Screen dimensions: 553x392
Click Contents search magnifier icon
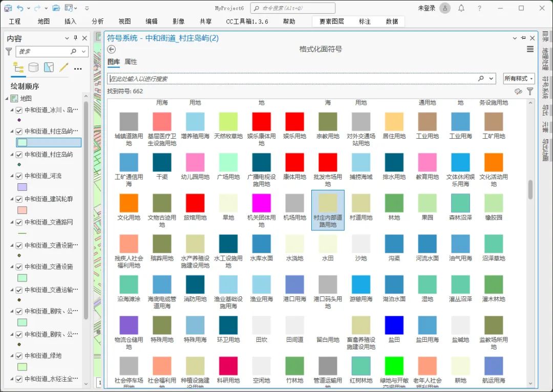[x=73, y=52]
